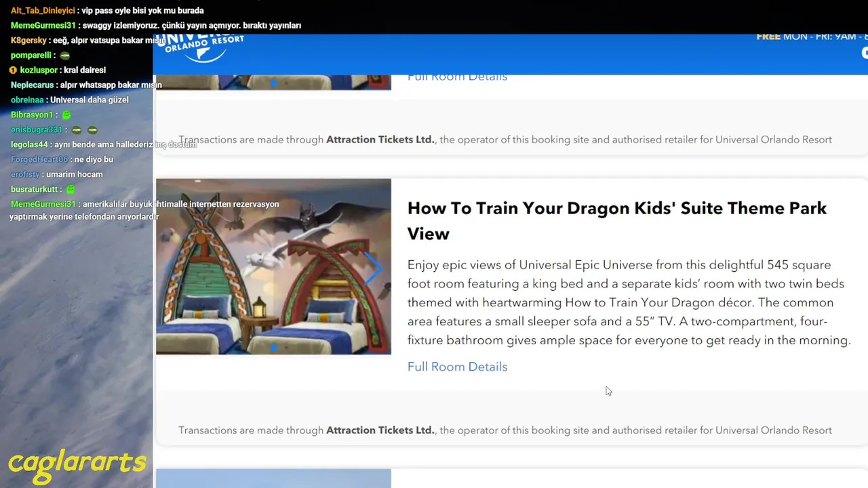
Task: Select the second grey dot on Dragon suite carousel
Action: point(286,348)
